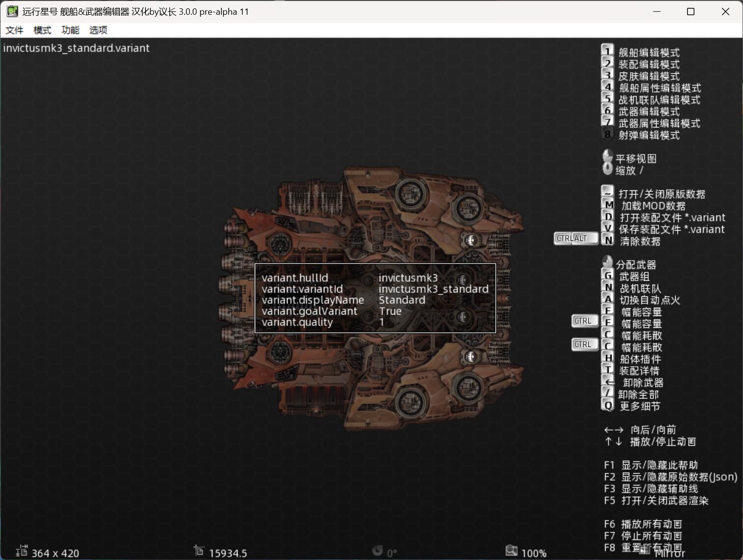Click the zoom magnifier icon beside 100%

pos(511,551)
